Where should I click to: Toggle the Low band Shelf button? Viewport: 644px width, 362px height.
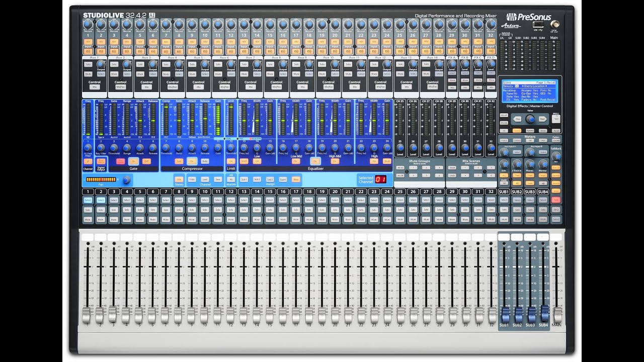coord(244,161)
